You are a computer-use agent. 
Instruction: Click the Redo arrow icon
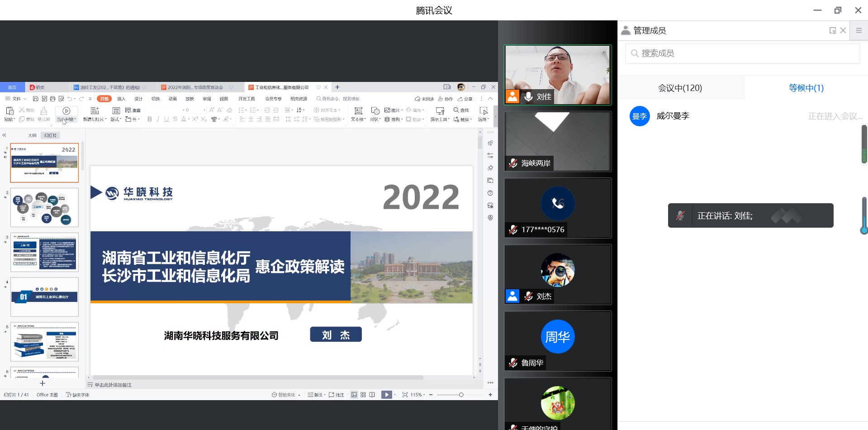[x=81, y=99]
